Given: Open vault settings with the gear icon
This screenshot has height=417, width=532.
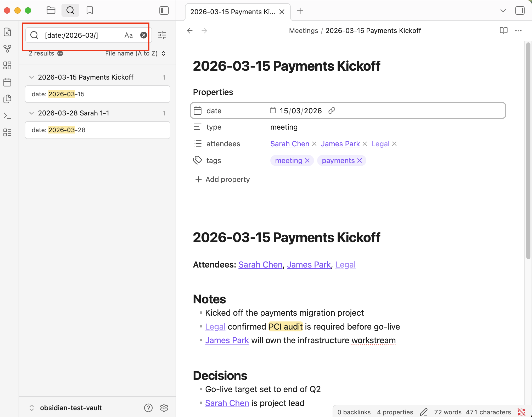Looking at the screenshot, I should pyautogui.click(x=164, y=408).
